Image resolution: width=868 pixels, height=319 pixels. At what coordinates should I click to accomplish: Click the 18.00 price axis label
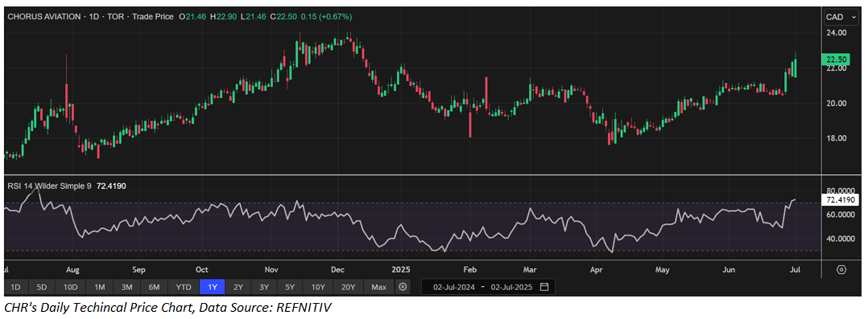click(836, 138)
